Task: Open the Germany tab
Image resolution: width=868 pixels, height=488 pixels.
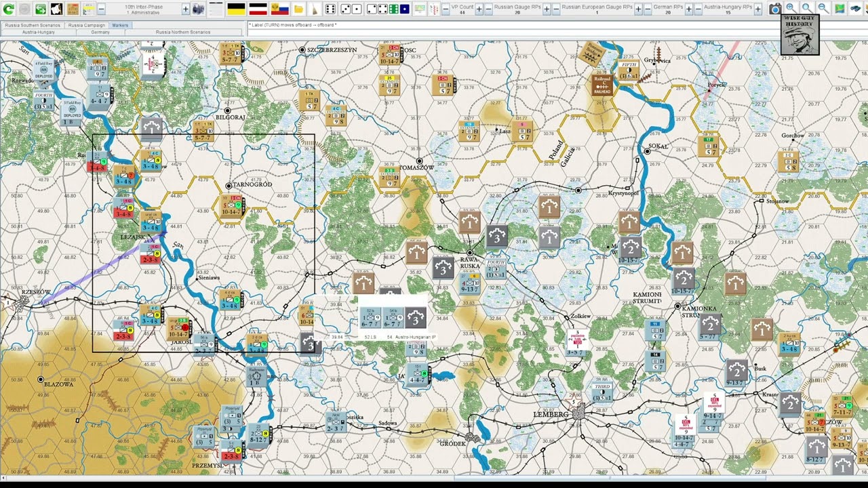Action: 100,32
